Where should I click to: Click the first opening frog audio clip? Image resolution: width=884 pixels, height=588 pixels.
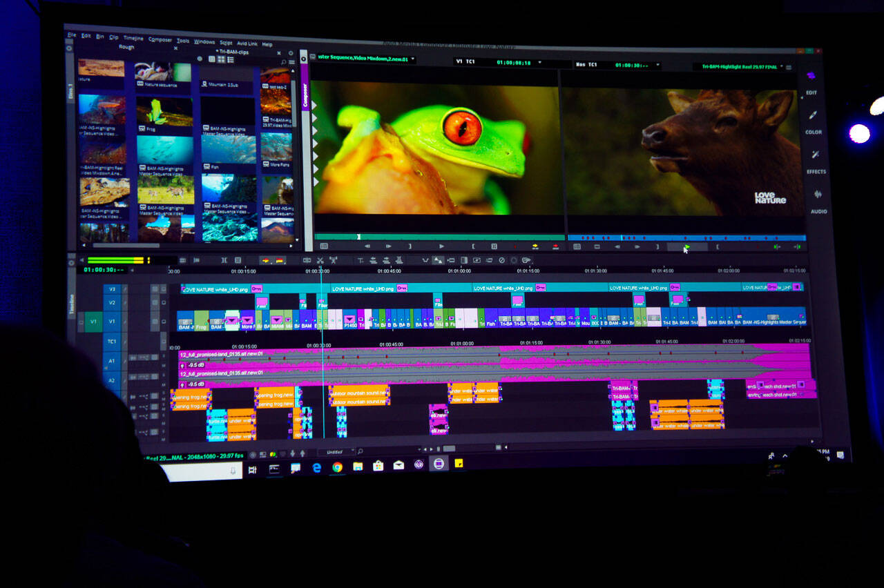[x=192, y=395]
